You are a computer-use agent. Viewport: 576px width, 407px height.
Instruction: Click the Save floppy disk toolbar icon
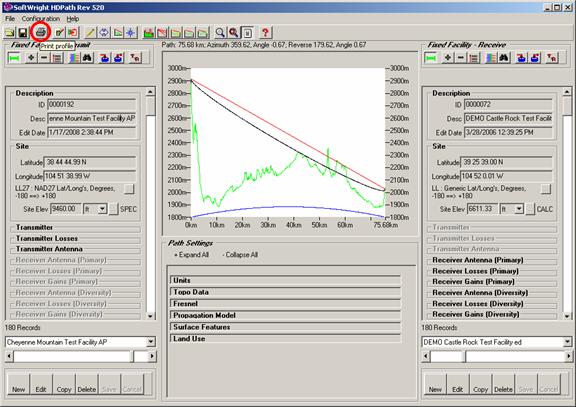(23, 33)
